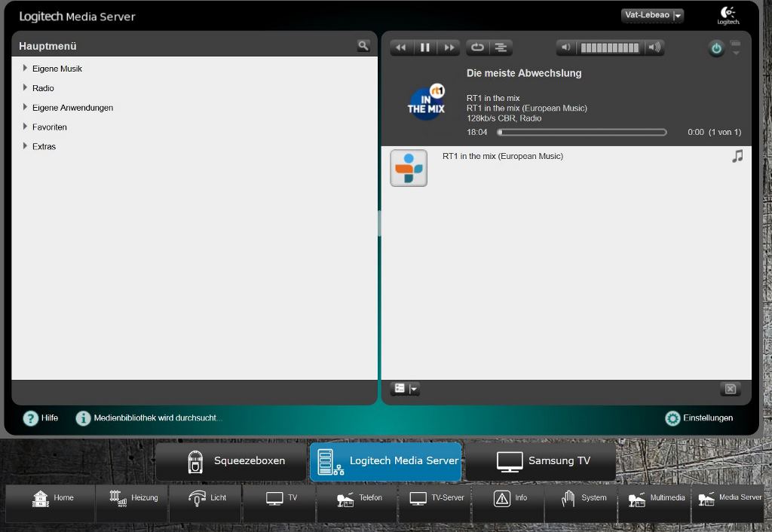
Task: Expand the Eigene Musik tree item
Action: pos(26,69)
